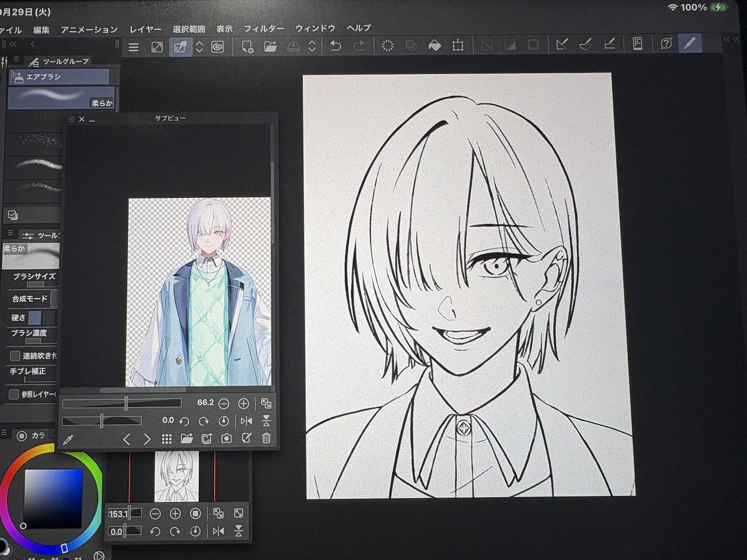This screenshot has height=560, width=747.
Task: Toggle the 参照レイヤー checkbox
Action: pyautogui.click(x=14, y=394)
